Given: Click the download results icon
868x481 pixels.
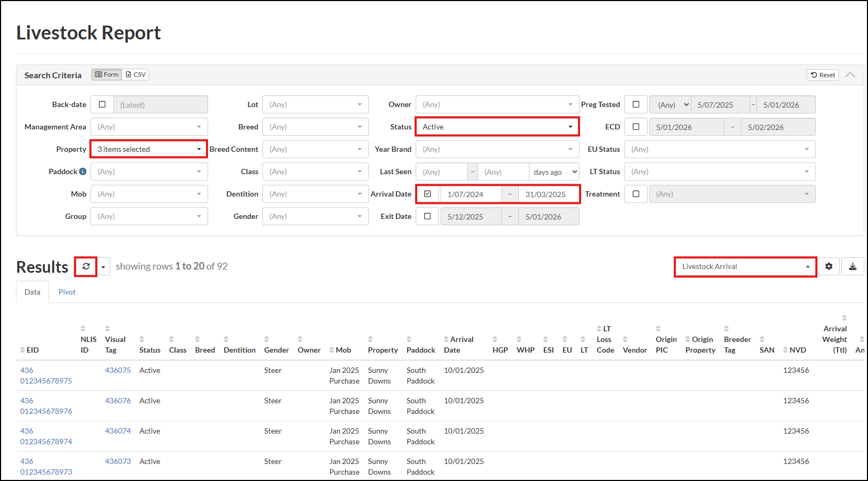Looking at the screenshot, I should click(853, 266).
